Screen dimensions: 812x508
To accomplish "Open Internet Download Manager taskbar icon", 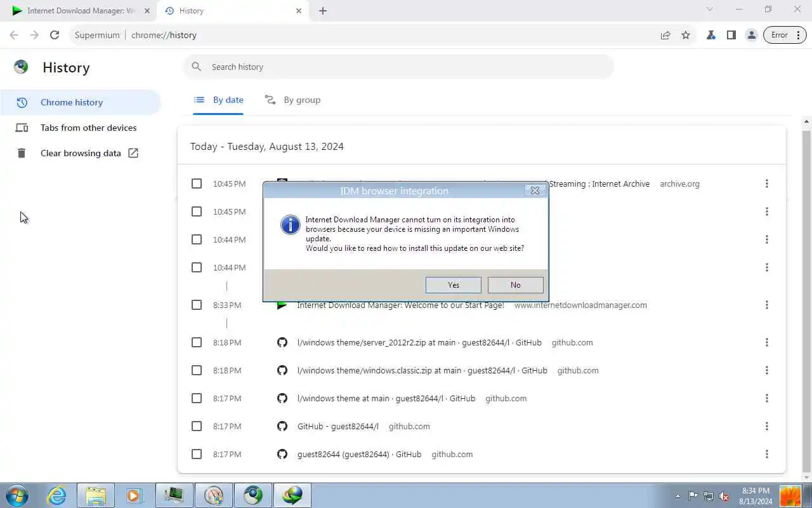I will tap(292, 495).
